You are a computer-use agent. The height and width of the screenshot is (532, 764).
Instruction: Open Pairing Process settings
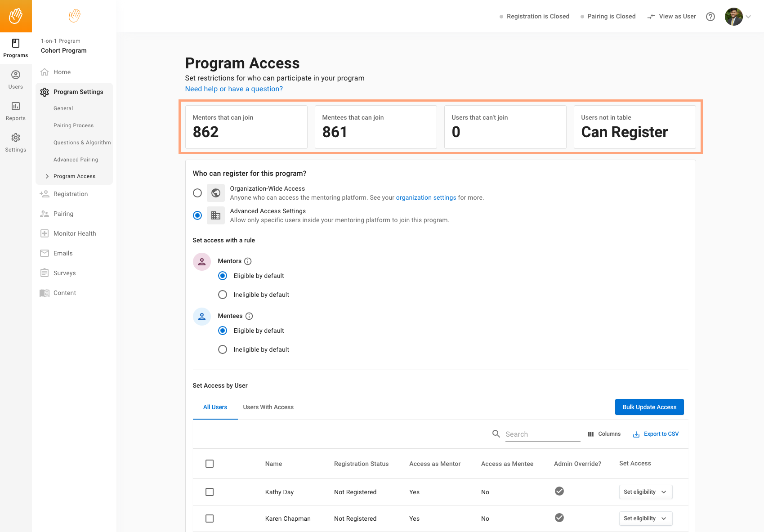tap(74, 125)
